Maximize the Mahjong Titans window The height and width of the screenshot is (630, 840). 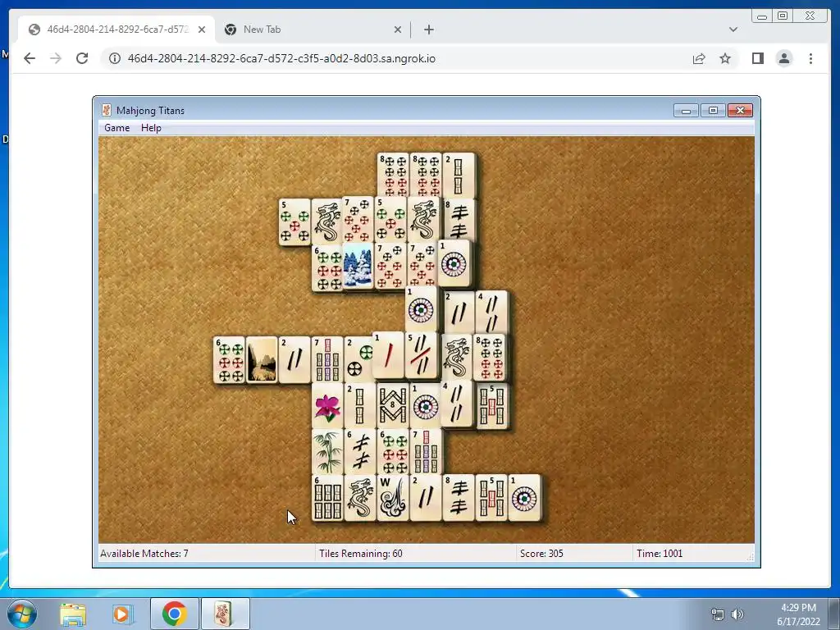713,111
